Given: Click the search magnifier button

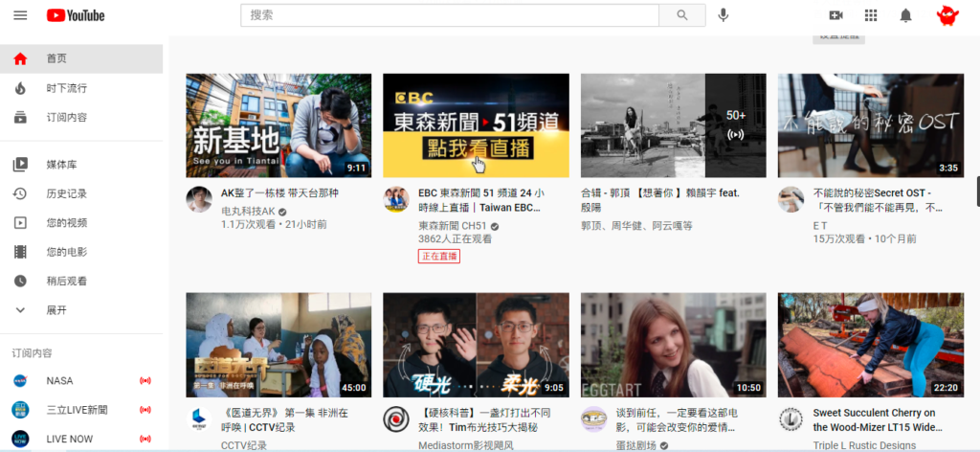Looking at the screenshot, I should 681,15.
